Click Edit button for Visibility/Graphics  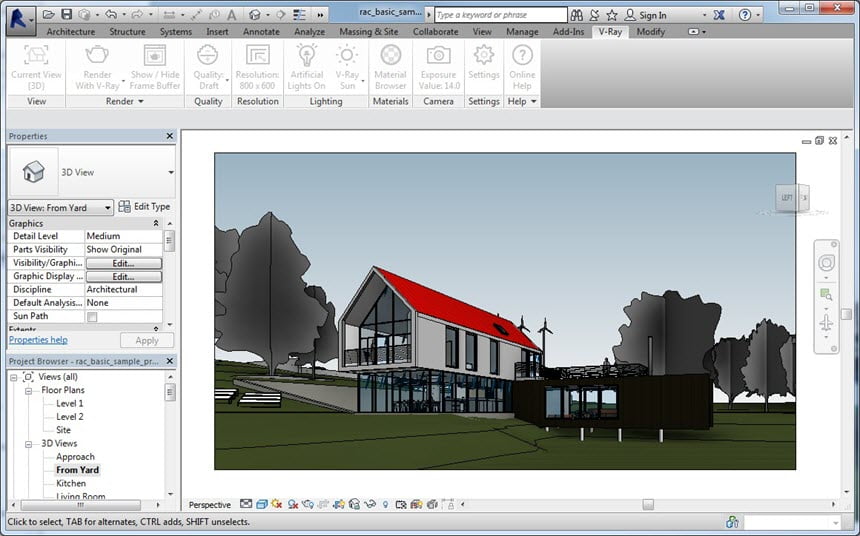click(x=123, y=263)
